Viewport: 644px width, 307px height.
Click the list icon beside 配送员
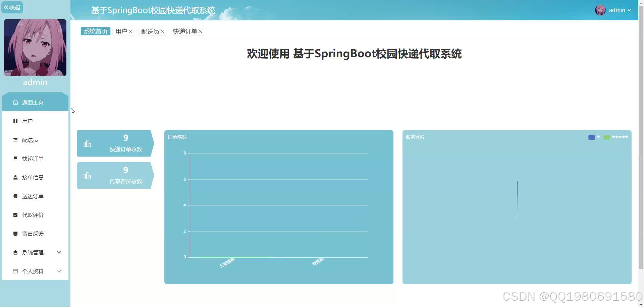point(15,140)
